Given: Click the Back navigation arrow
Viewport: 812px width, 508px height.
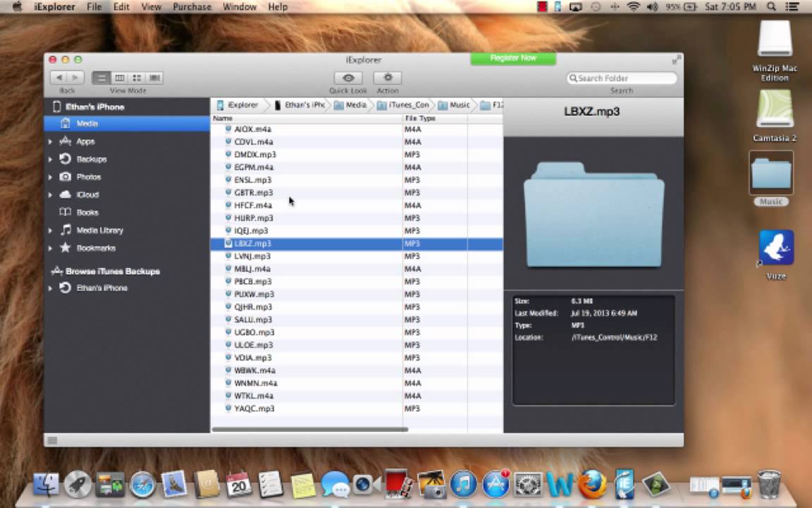Looking at the screenshot, I should point(59,78).
